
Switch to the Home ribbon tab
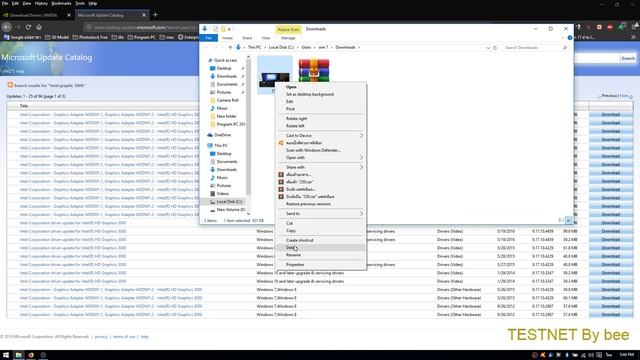227,38
